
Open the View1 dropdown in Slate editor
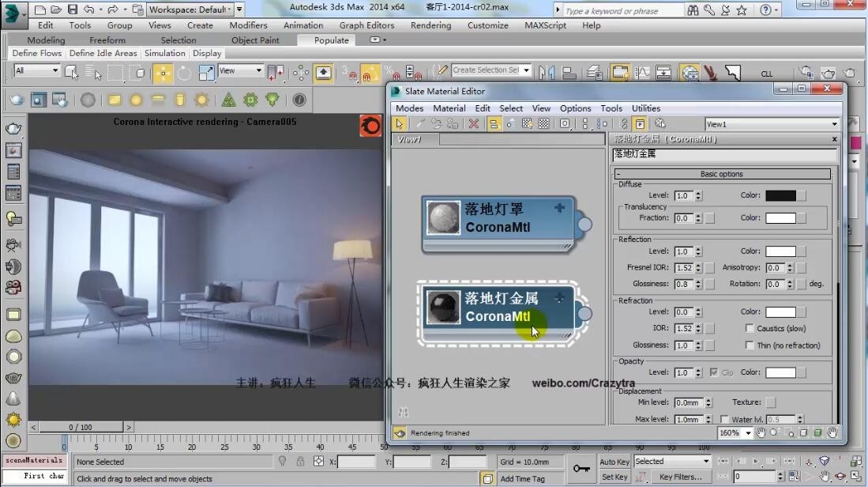(x=772, y=124)
